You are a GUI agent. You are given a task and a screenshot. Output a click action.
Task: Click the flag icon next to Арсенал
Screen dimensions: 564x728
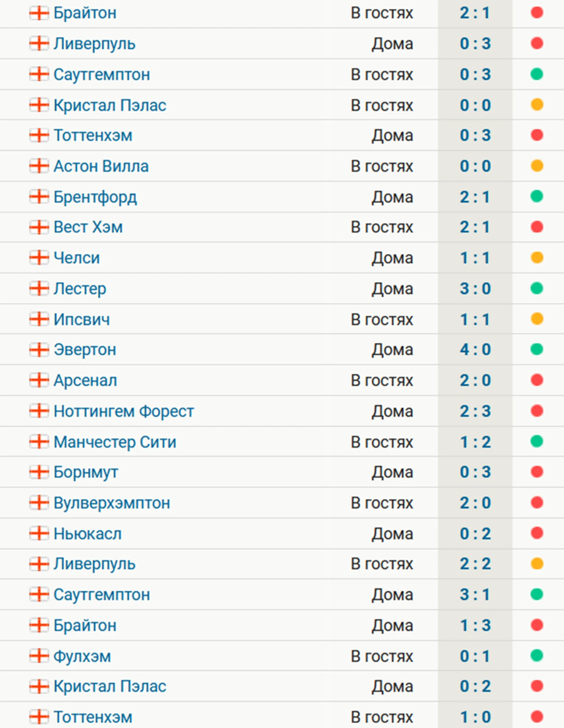pyautogui.click(x=39, y=380)
